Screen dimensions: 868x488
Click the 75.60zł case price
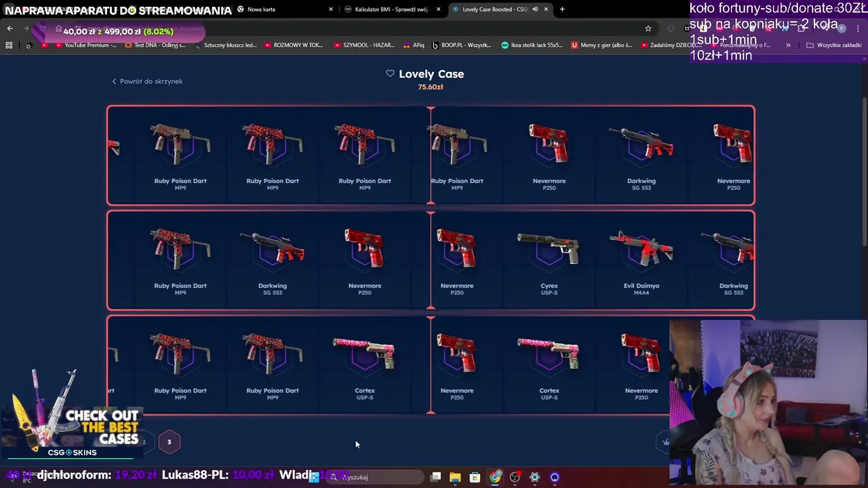431,87
